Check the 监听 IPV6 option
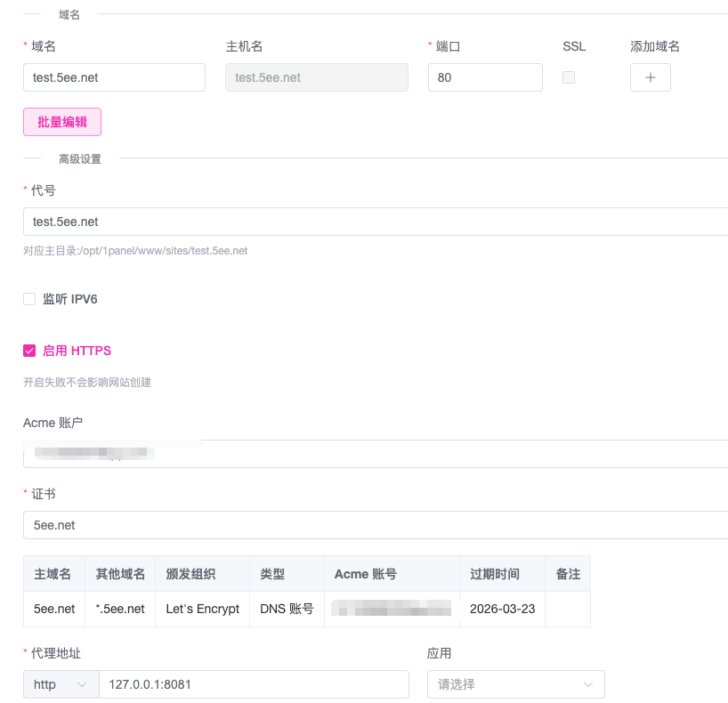The height and width of the screenshot is (703, 728). (28, 299)
